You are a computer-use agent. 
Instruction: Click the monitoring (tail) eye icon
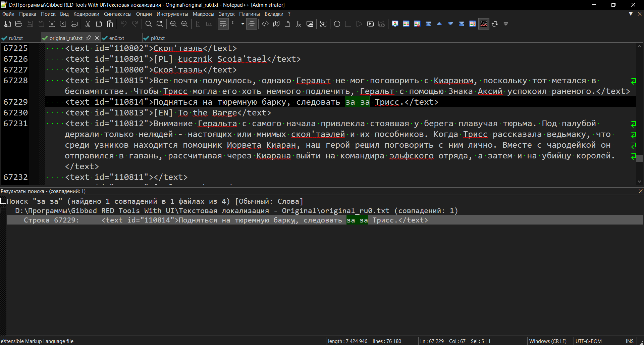click(x=323, y=24)
